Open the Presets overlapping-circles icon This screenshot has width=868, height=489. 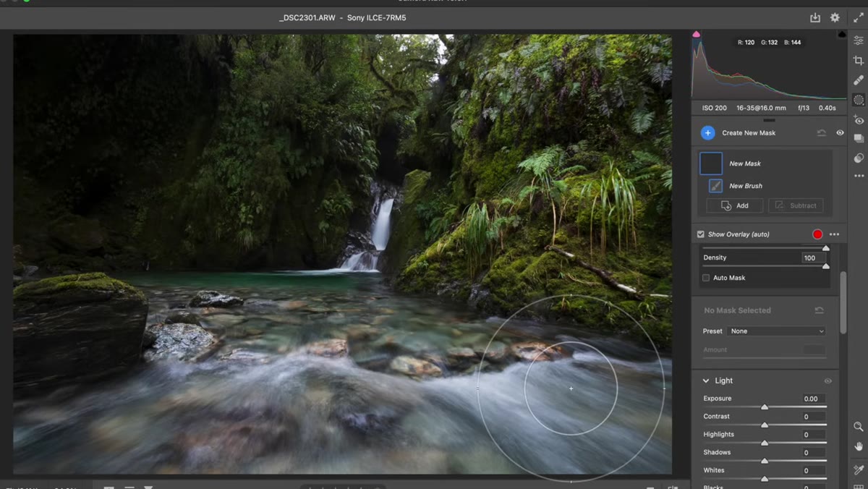coord(859,158)
